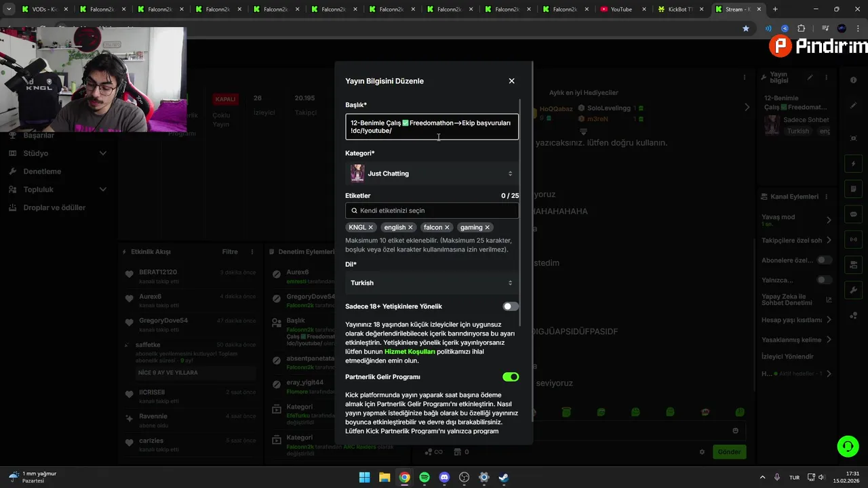Image resolution: width=868 pixels, height=488 pixels.
Task: Remove the english tag
Action: 411,228
